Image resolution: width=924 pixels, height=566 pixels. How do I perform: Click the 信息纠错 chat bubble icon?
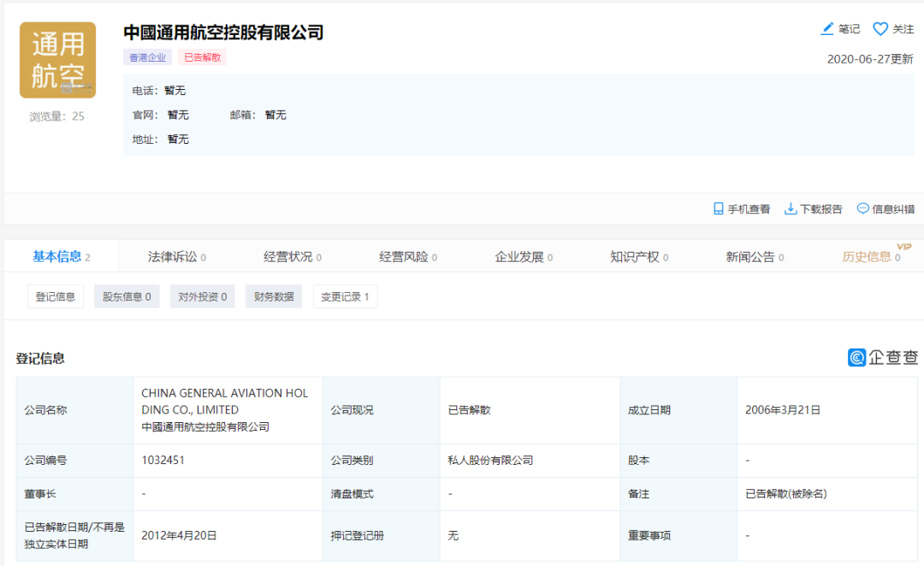pyautogui.click(x=862, y=208)
